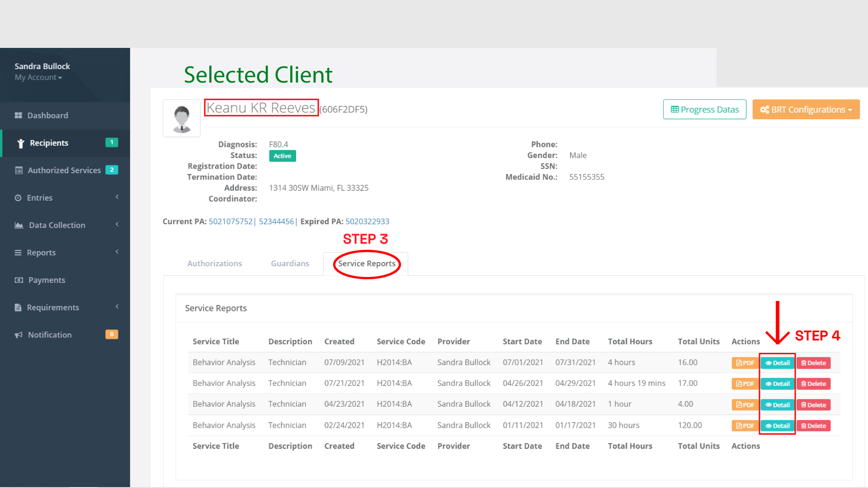Click the Detail button on the first report row
The width and height of the screenshot is (868, 488).
777,362
